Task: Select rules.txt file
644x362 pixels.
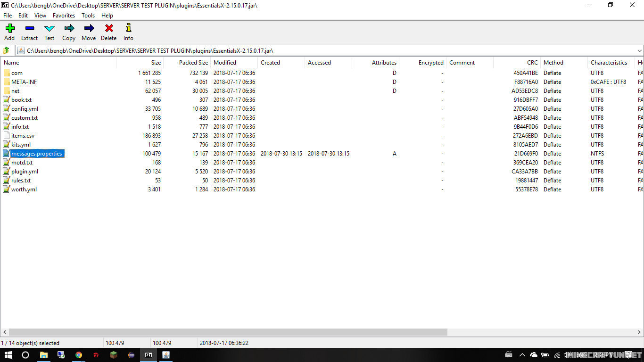Action: [x=21, y=181]
